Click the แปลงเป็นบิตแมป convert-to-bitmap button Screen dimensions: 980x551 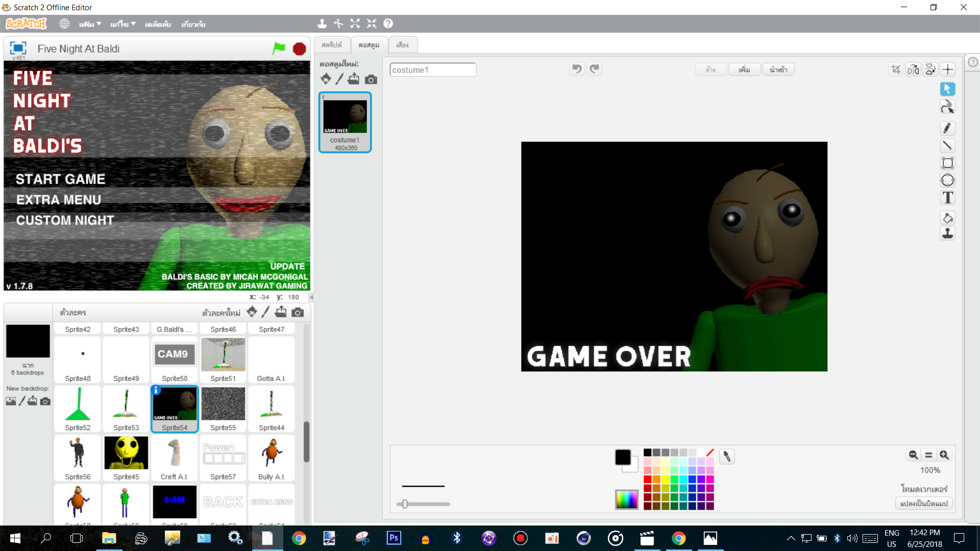pyautogui.click(x=923, y=503)
